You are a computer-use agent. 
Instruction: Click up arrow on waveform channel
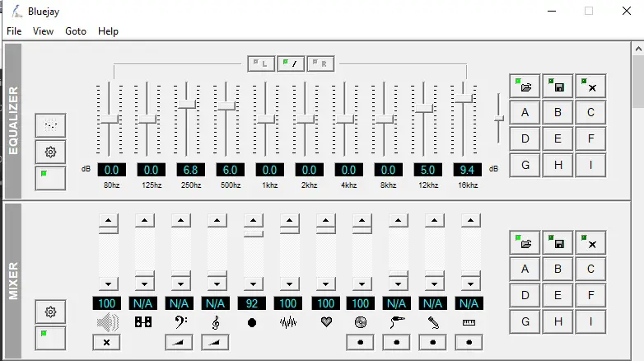tap(290, 220)
